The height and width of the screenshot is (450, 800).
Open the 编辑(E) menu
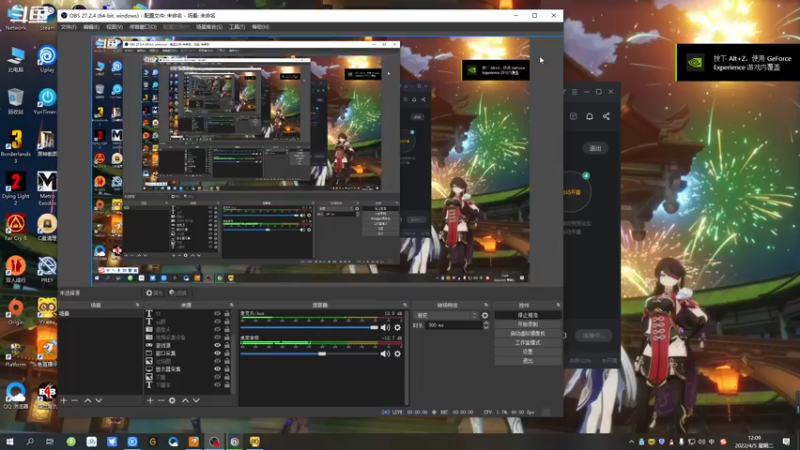tap(91, 27)
